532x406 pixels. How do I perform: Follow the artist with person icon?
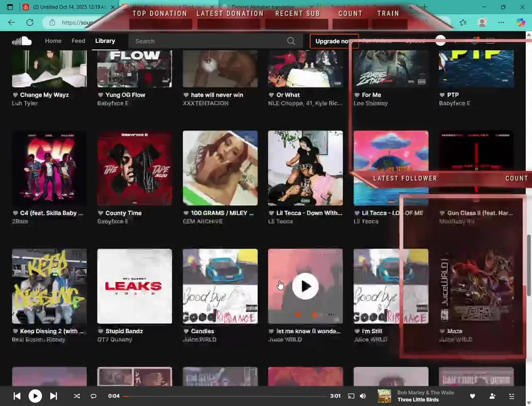[x=493, y=396]
